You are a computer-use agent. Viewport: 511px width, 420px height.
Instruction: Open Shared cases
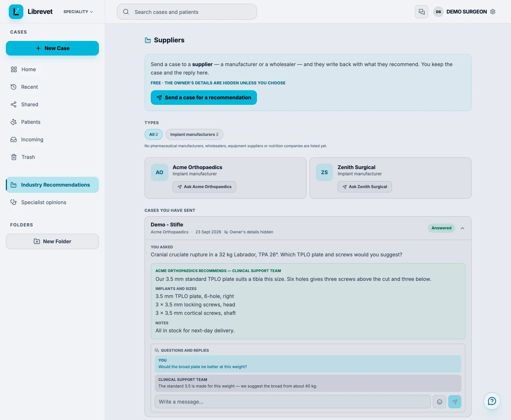pos(52,104)
